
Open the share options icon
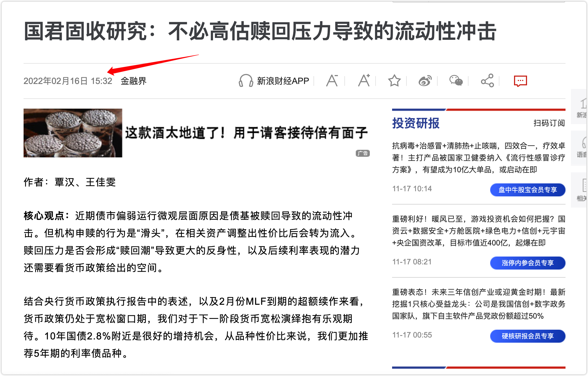click(487, 80)
